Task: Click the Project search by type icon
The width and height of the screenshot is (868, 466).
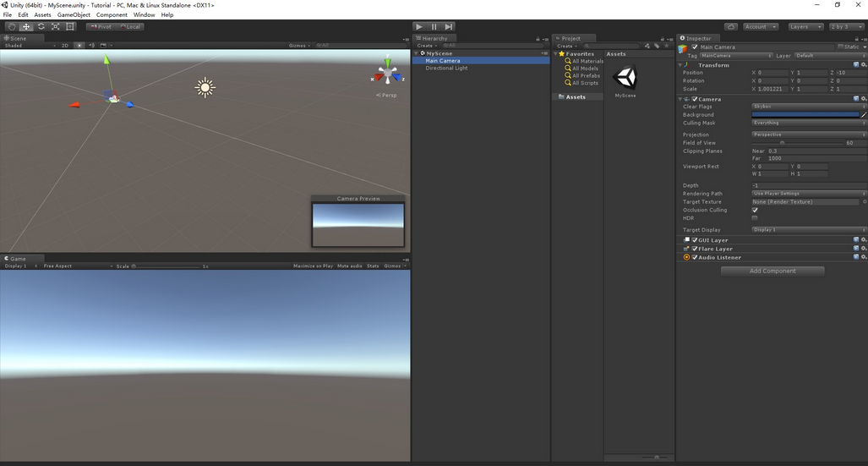Action: point(647,46)
